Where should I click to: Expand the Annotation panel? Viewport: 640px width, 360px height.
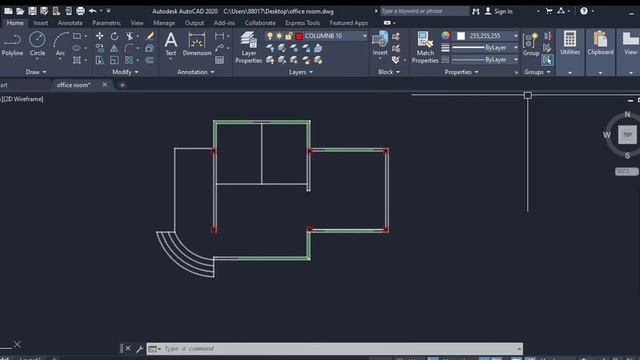pyautogui.click(x=196, y=72)
